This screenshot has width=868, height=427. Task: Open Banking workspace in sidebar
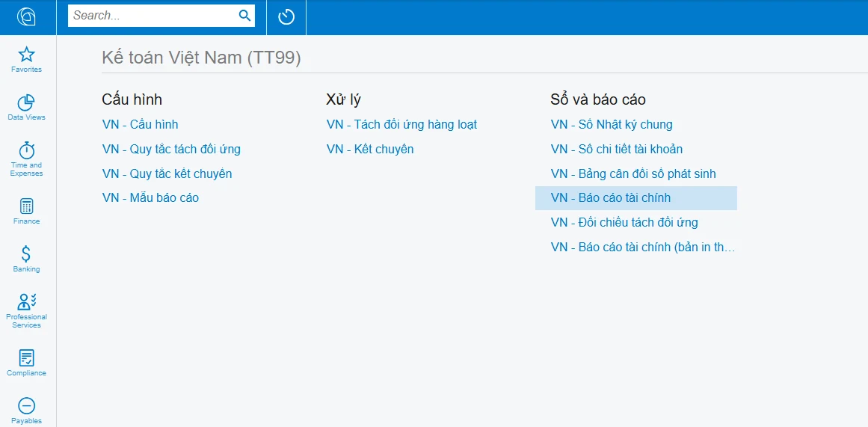click(x=27, y=259)
